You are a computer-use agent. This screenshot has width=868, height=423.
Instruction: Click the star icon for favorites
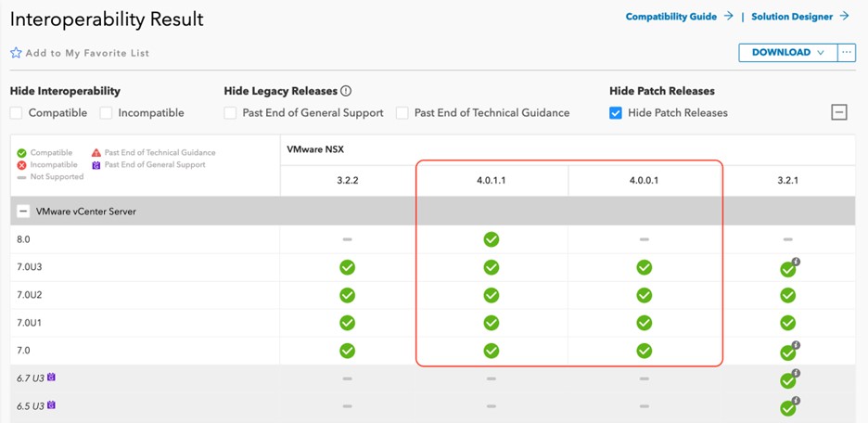[16, 53]
